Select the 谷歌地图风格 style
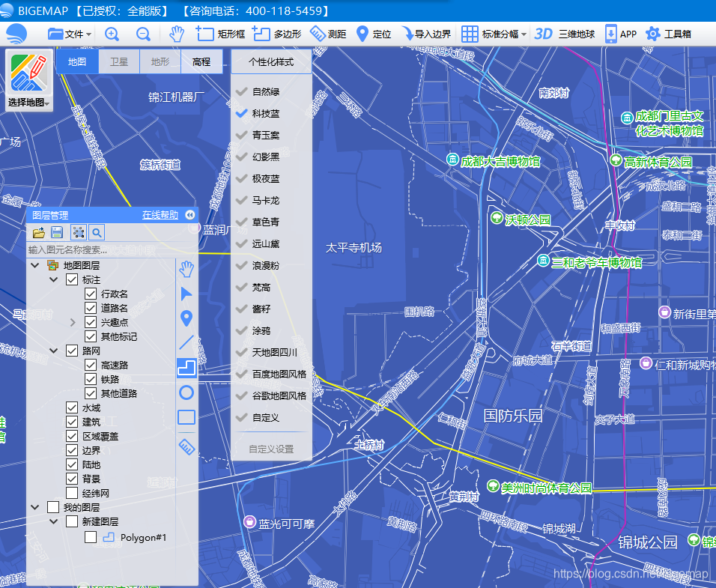The image size is (716, 588). (271, 395)
